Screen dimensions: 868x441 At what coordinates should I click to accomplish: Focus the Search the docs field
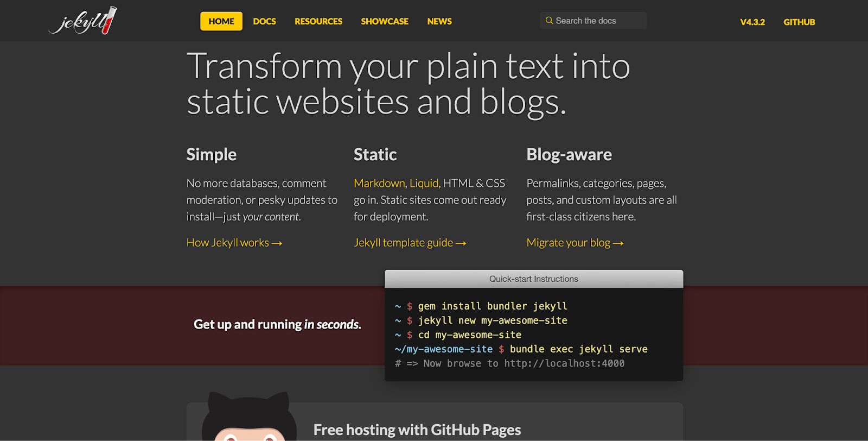[x=593, y=21]
